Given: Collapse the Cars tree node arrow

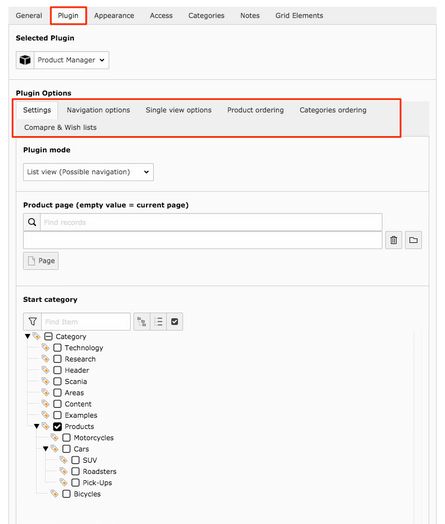Looking at the screenshot, I should pos(45,448).
